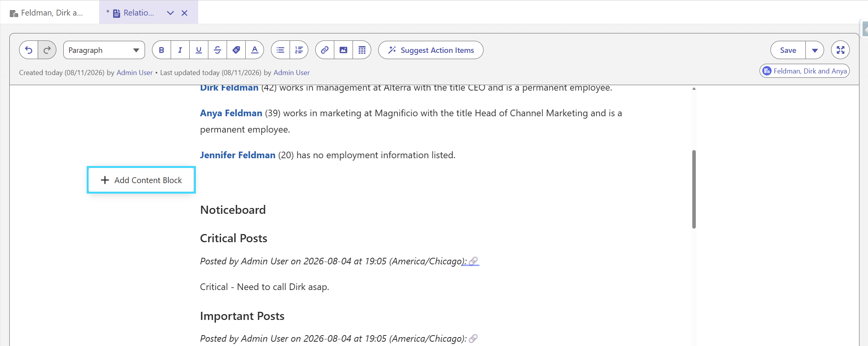Click the note icon in Relatio... tab

pos(117,14)
